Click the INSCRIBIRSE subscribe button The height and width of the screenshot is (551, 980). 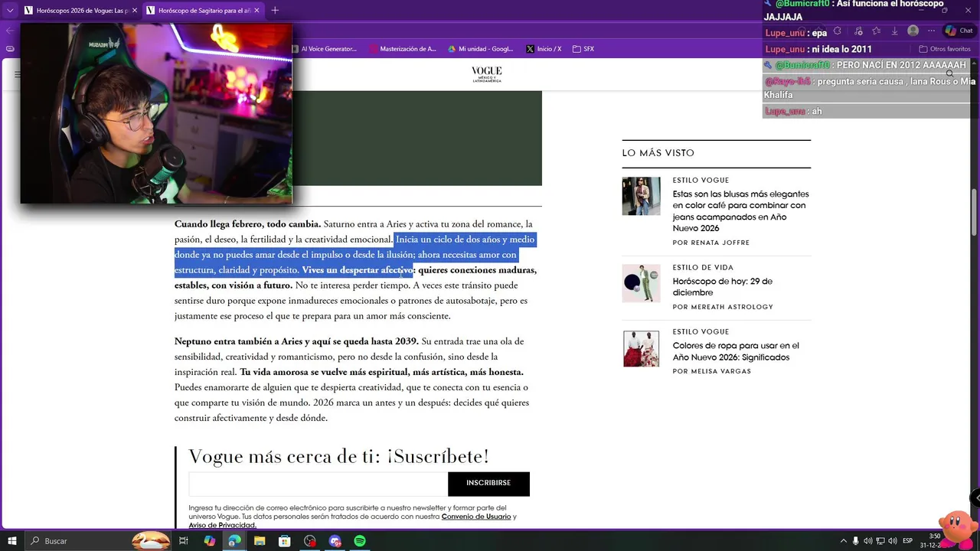click(x=488, y=484)
